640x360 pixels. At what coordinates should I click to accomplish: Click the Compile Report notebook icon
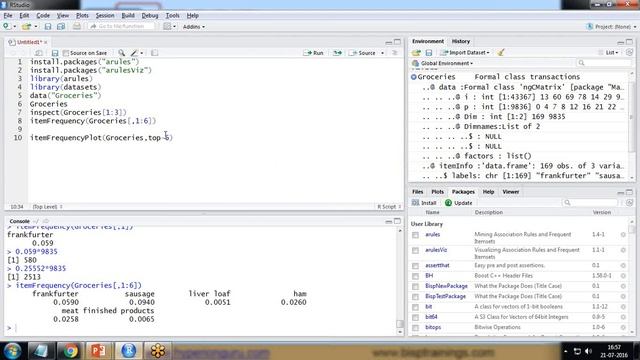click(154, 53)
